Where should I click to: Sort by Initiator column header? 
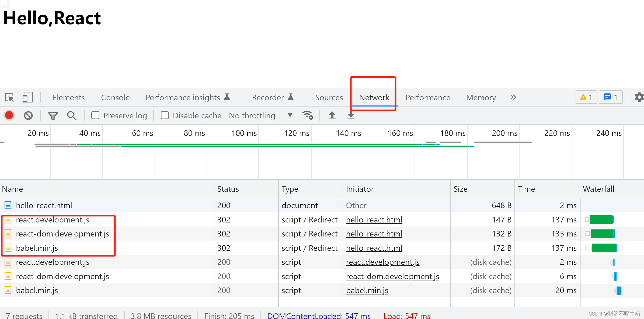396,189
